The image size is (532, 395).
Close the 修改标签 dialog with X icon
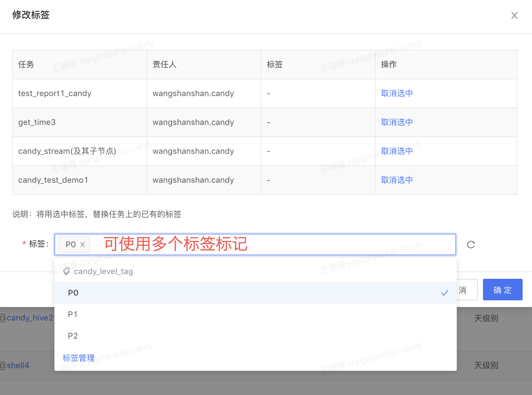pos(514,15)
